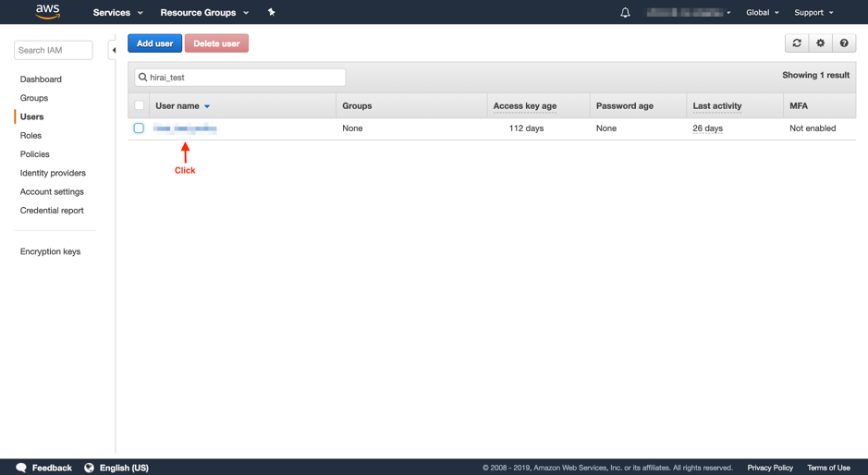Click the Feedback speech bubble icon
Viewport: 868px width, 475px height.
[x=21, y=468]
